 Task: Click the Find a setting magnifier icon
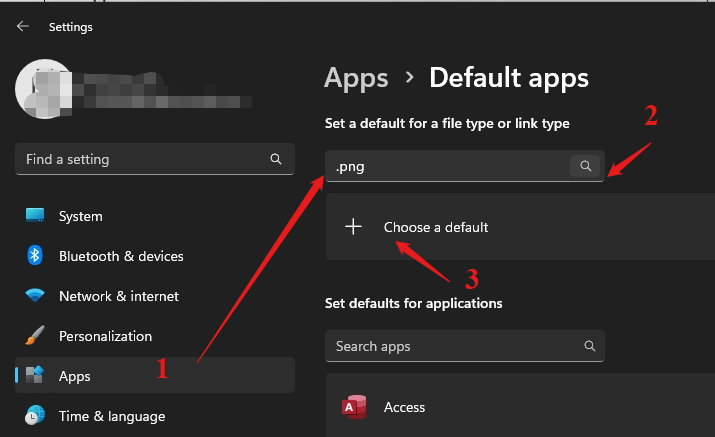click(275, 159)
